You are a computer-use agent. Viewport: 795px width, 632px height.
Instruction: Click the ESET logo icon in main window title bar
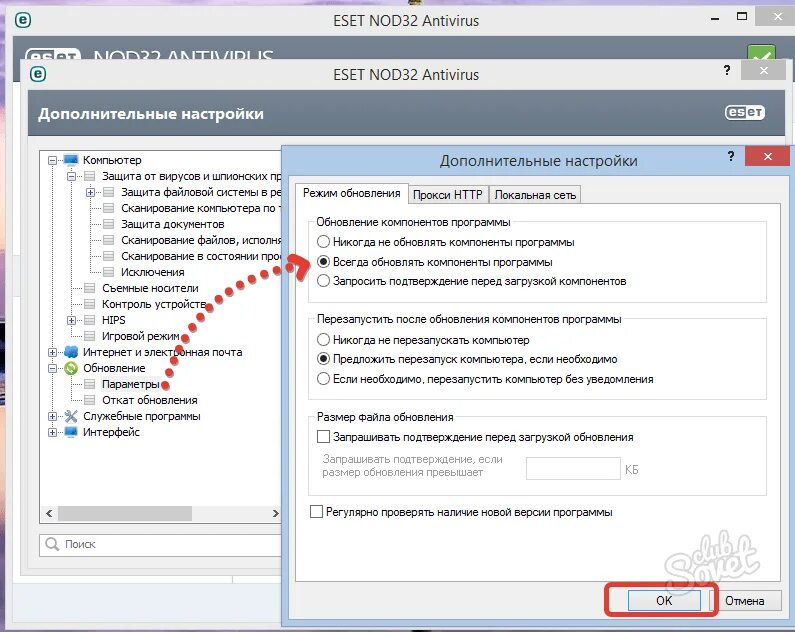click(x=23, y=20)
